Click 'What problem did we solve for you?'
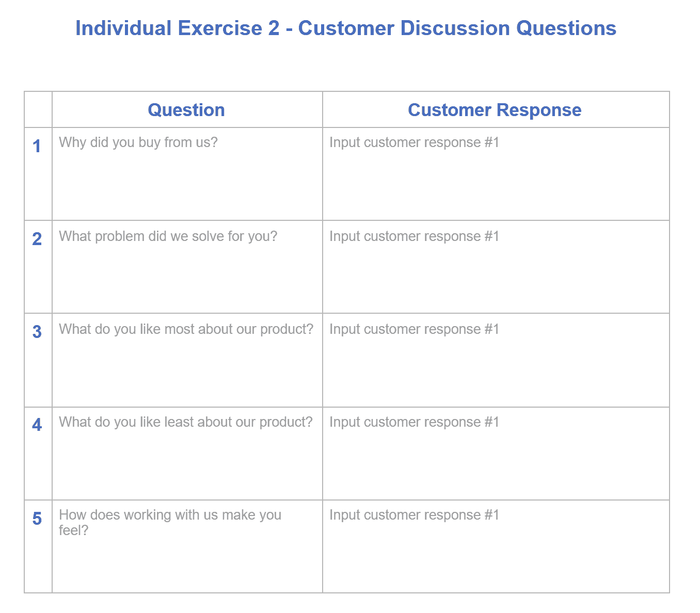 (x=168, y=236)
